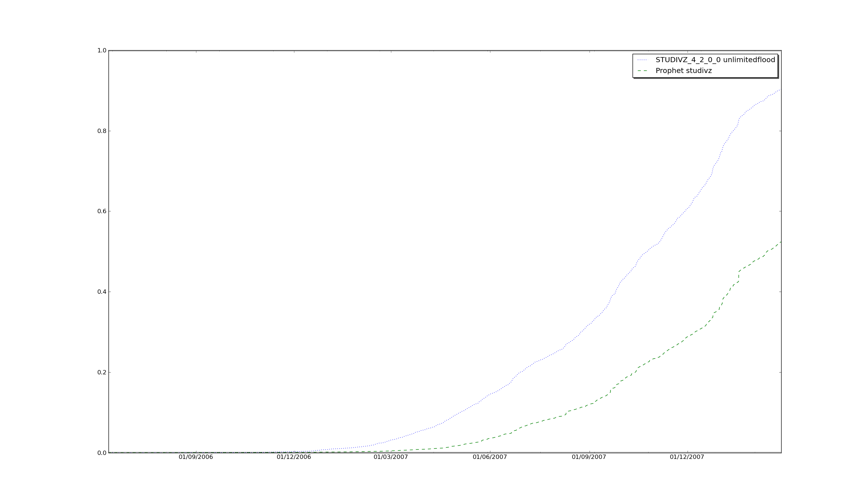This screenshot has width=868, height=503.
Task: Click the 0.8 y-axis tick label
Action: click(102, 131)
